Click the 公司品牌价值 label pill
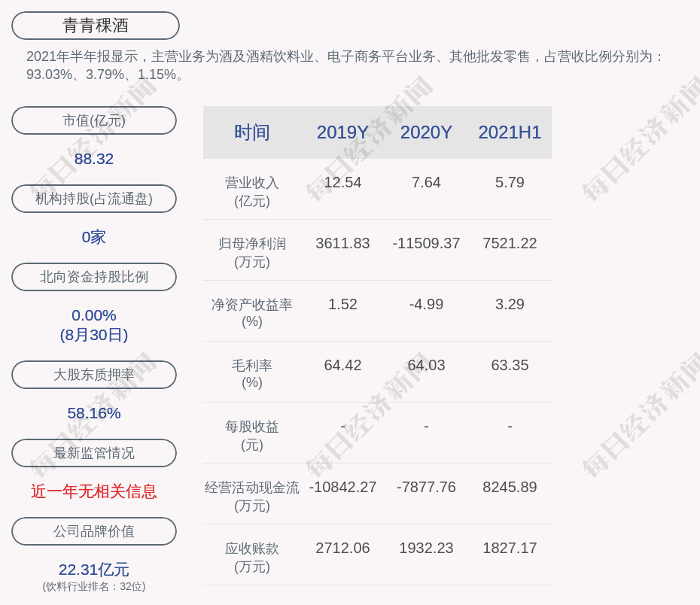Viewport: 700px width, 605px height. tap(94, 531)
